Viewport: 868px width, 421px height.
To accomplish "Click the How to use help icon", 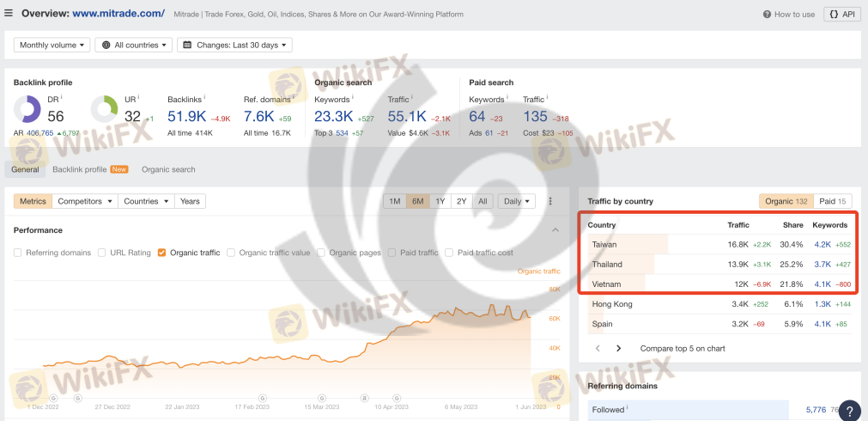I will [x=767, y=15].
